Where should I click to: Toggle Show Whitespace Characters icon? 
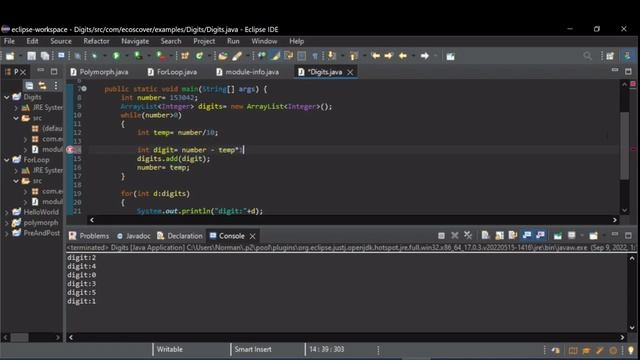(315, 56)
